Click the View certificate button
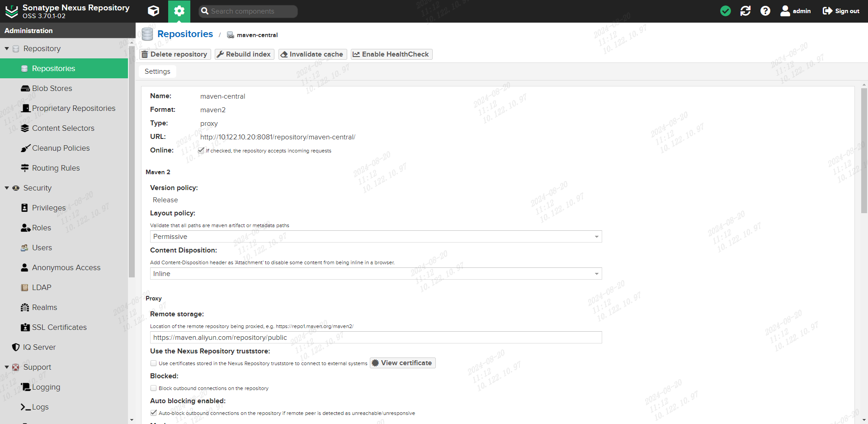 coord(402,363)
